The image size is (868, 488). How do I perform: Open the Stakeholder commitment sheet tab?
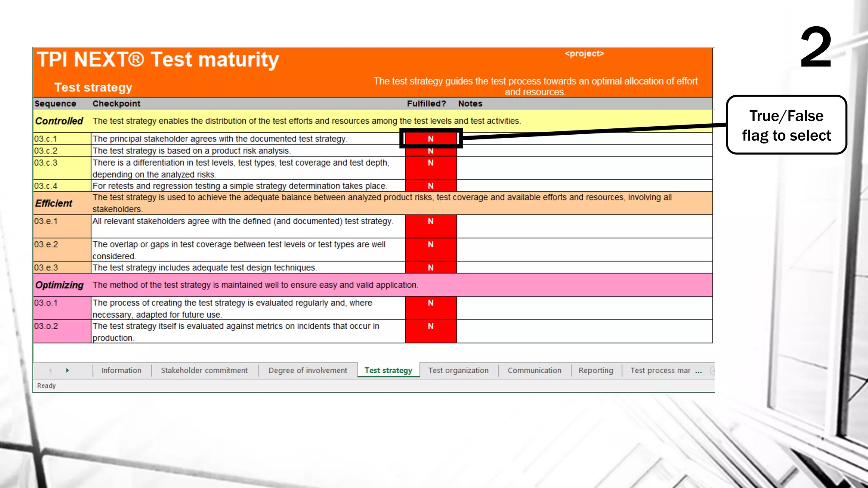204,371
